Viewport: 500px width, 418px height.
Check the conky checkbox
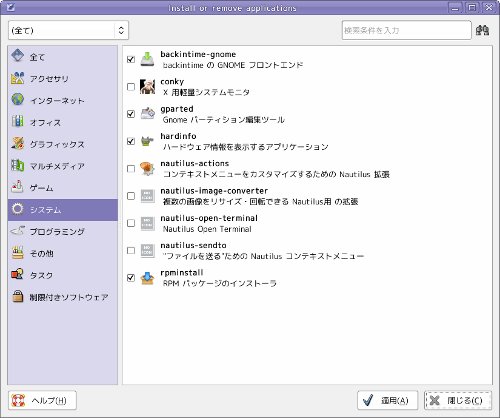point(131,87)
